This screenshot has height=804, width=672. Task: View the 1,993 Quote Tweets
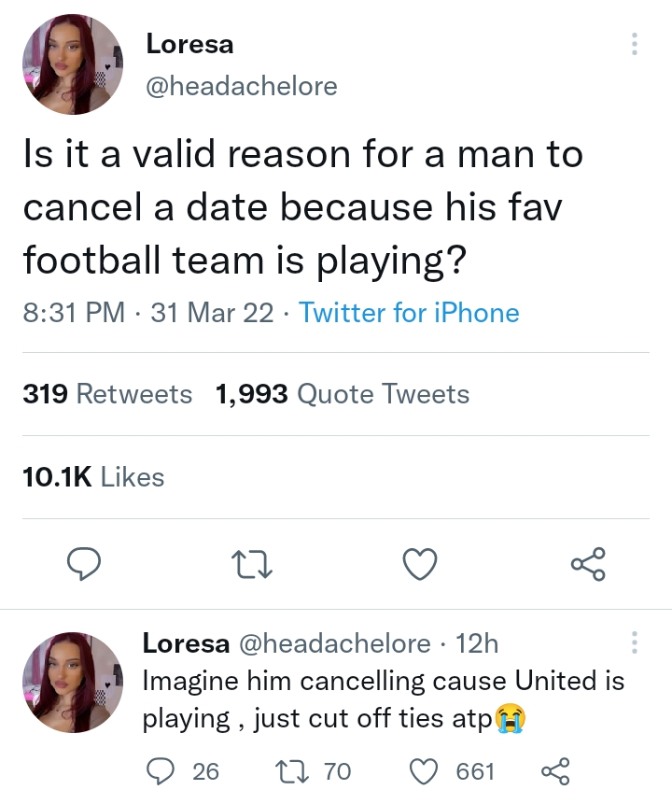(343, 394)
